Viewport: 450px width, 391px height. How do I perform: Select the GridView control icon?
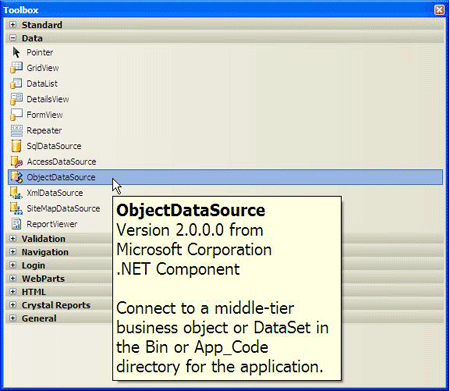point(16,68)
